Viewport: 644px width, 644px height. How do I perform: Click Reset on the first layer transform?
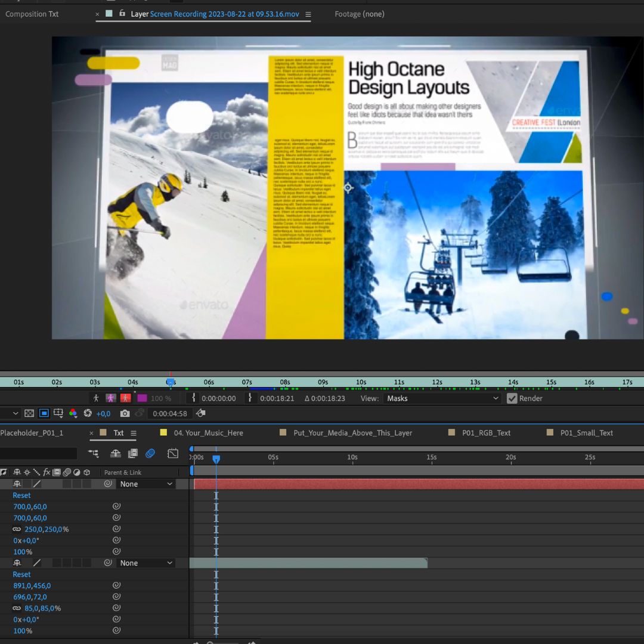(x=21, y=496)
